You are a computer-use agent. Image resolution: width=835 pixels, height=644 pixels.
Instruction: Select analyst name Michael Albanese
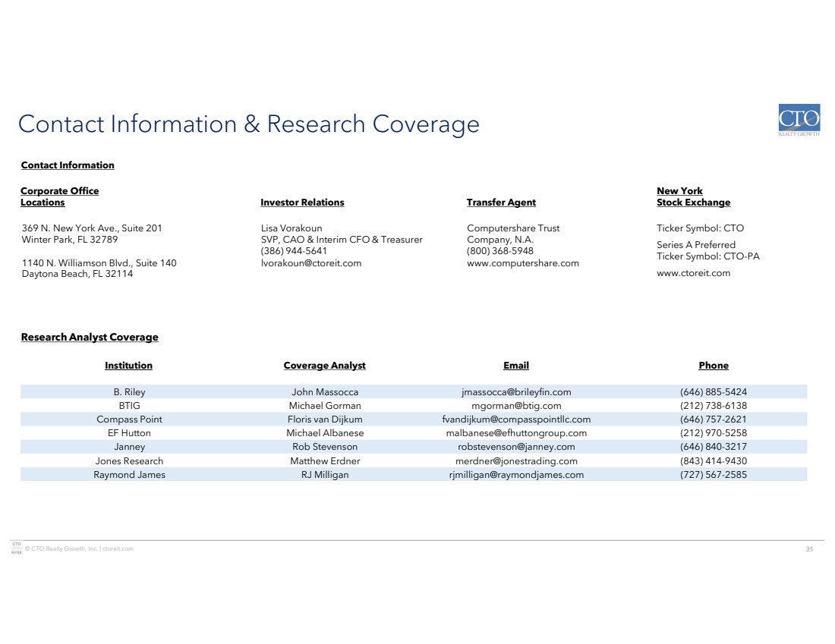325,433
